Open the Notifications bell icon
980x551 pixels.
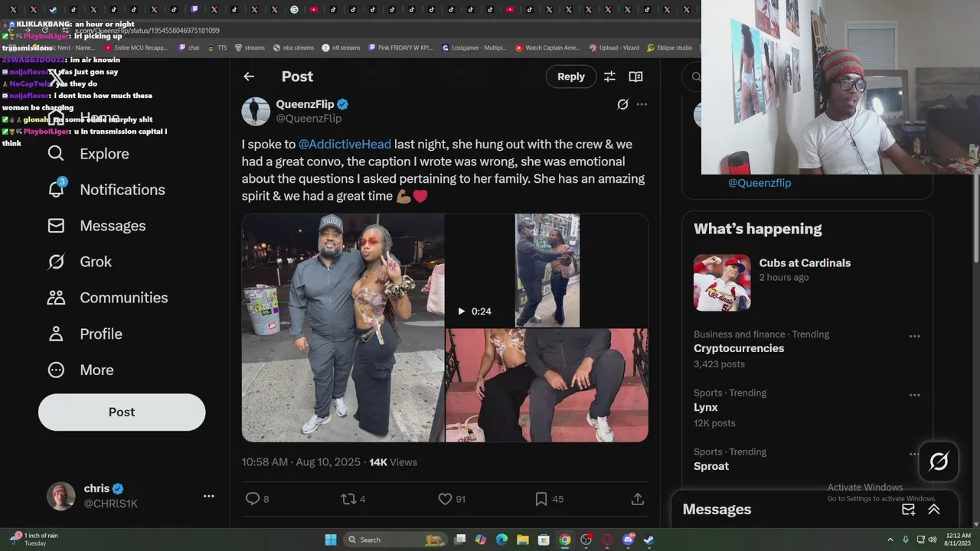56,189
